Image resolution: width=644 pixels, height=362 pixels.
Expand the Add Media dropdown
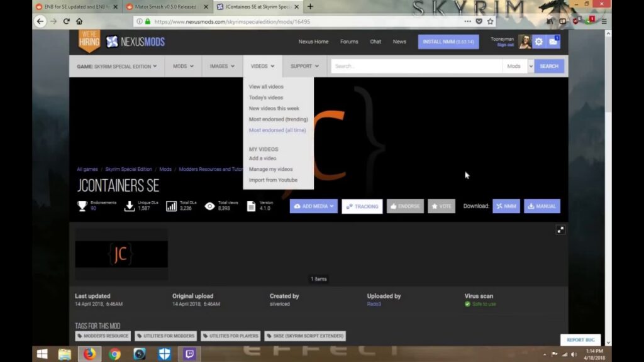[313, 206]
